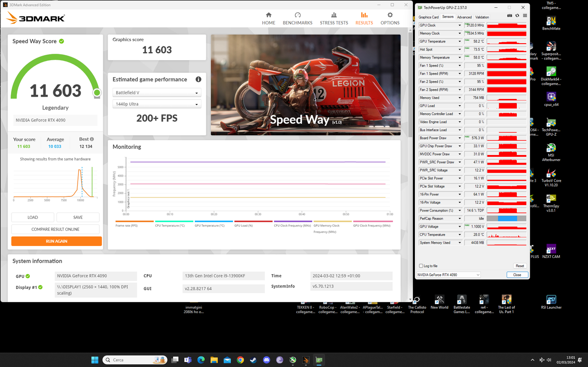Enable the Log to file checkbox
588x367 pixels.
point(421,266)
